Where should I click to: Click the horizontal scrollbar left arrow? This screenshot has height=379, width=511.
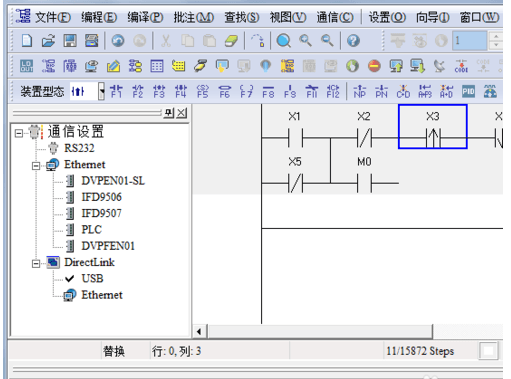click(x=199, y=332)
